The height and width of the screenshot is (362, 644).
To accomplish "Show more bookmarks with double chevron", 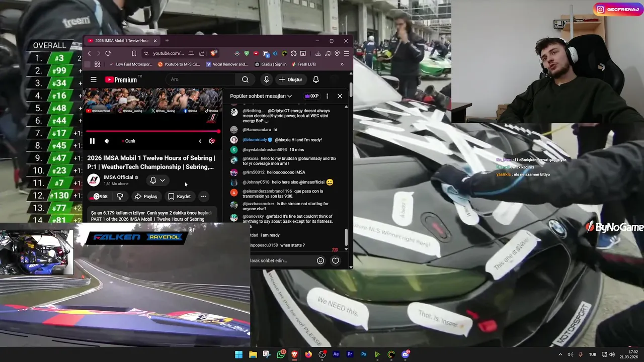I will [342, 64].
